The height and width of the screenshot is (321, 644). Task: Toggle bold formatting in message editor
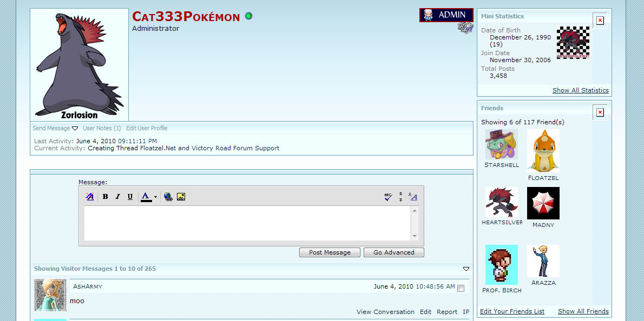coord(105,197)
